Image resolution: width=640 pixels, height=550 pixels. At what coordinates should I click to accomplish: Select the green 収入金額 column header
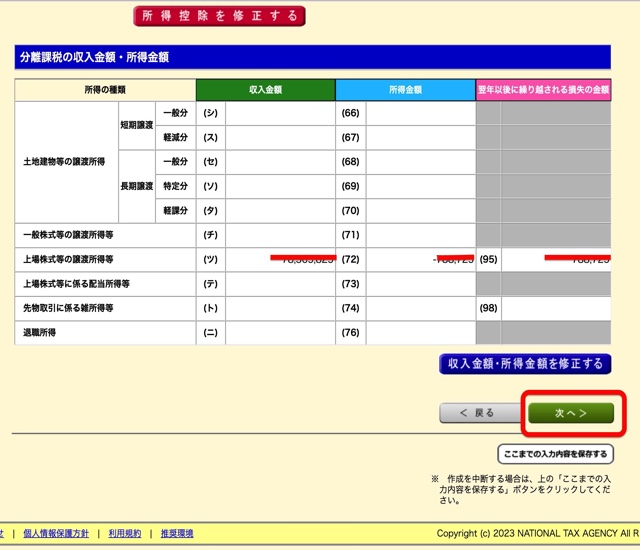coord(265,90)
